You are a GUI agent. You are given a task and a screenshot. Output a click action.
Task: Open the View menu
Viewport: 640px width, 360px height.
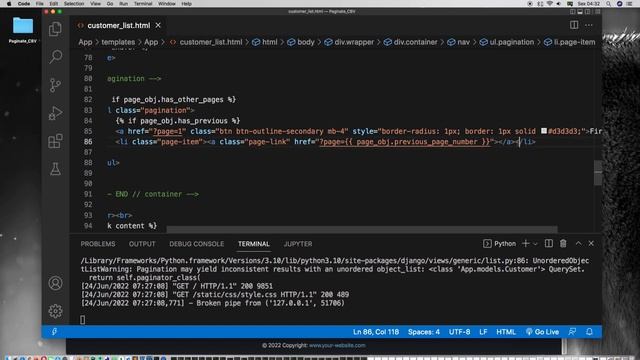coord(95,4)
